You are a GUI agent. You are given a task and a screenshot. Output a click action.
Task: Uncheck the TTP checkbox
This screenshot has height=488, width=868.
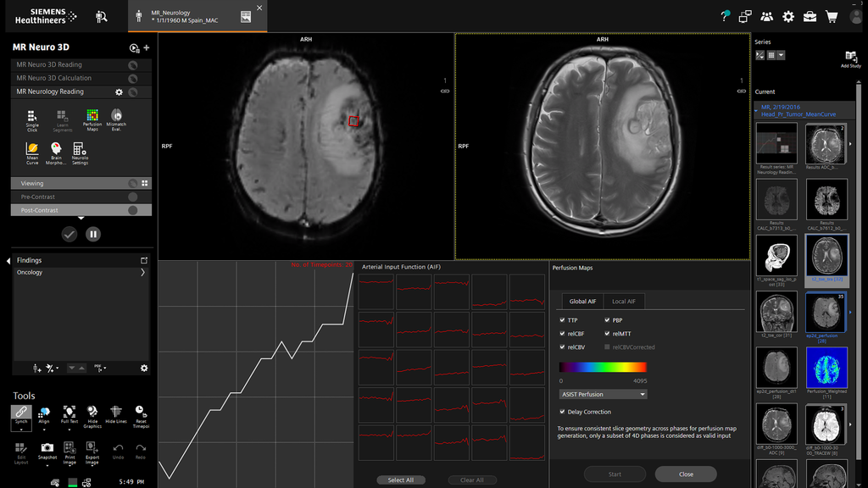[563, 321]
